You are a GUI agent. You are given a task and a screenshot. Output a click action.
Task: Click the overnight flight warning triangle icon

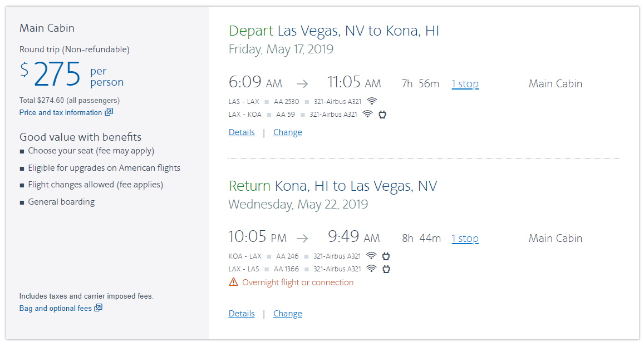coord(233,282)
